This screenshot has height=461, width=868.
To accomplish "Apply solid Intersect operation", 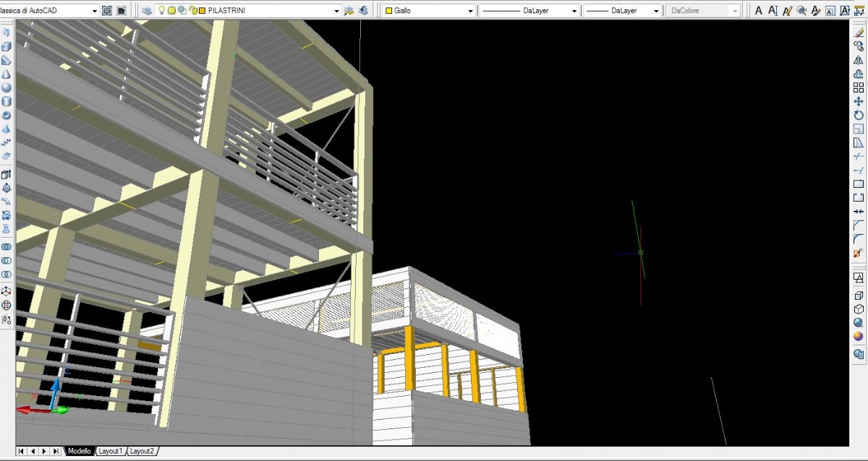I will click(7, 274).
